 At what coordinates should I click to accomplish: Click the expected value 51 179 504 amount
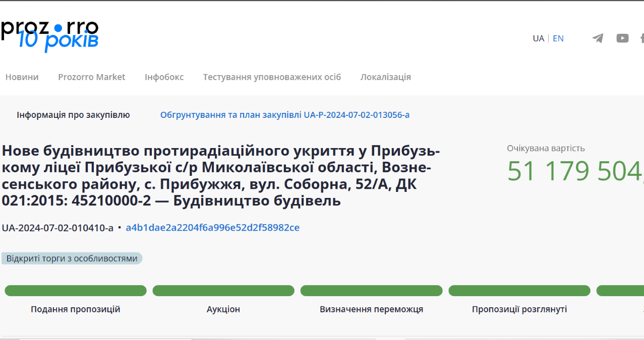575,171
